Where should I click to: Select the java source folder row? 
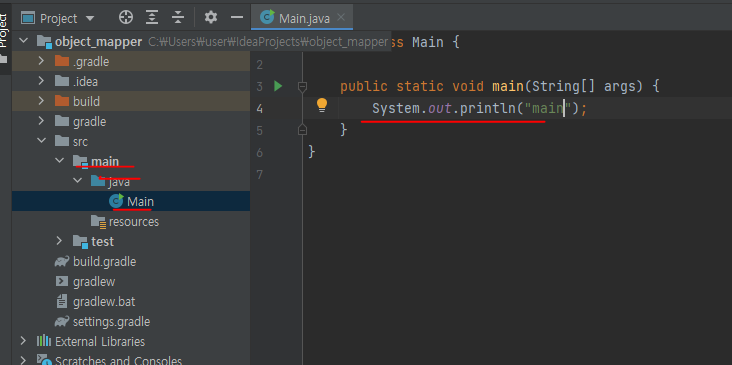tap(131, 181)
